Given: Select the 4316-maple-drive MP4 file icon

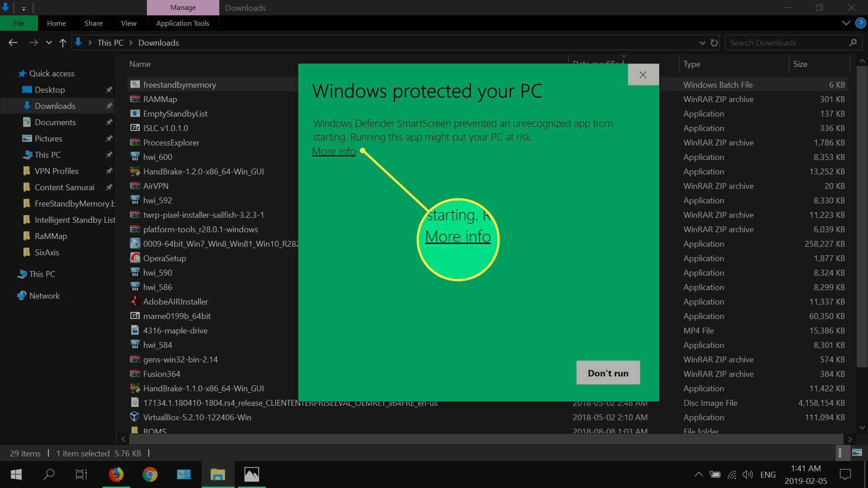Looking at the screenshot, I should point(135,330).
